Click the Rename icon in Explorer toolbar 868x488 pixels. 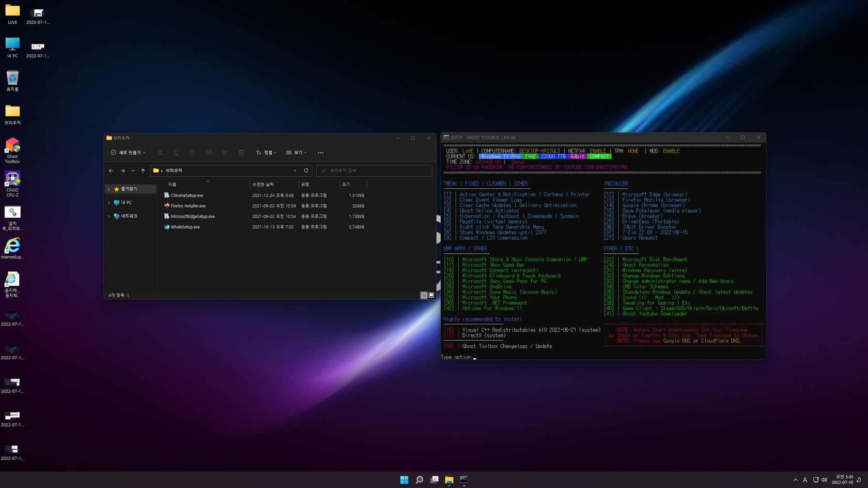[209, 152]
